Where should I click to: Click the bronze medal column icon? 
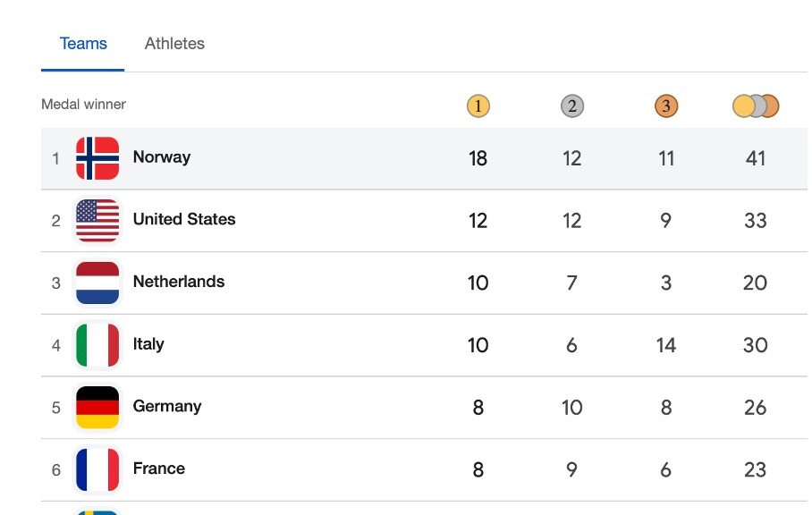click(666, 107)
